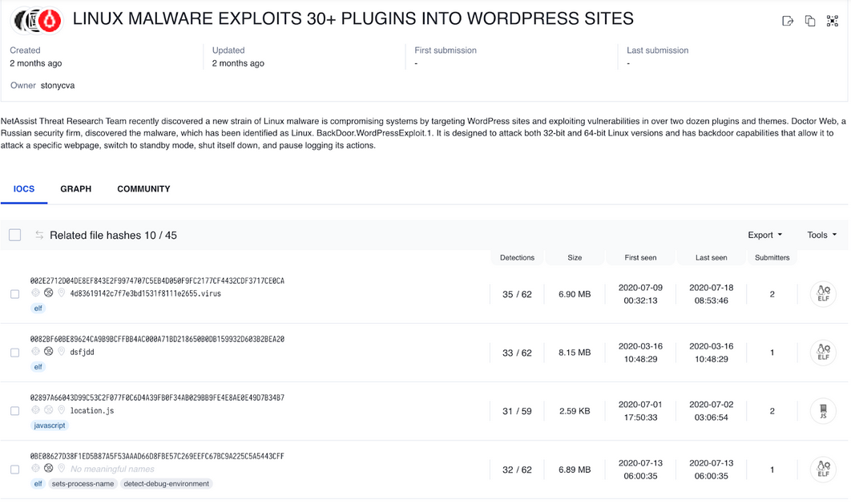Click the javascript tag
Image resolution: width=851 pixels, height=504 pixels.
click(50, 425)
